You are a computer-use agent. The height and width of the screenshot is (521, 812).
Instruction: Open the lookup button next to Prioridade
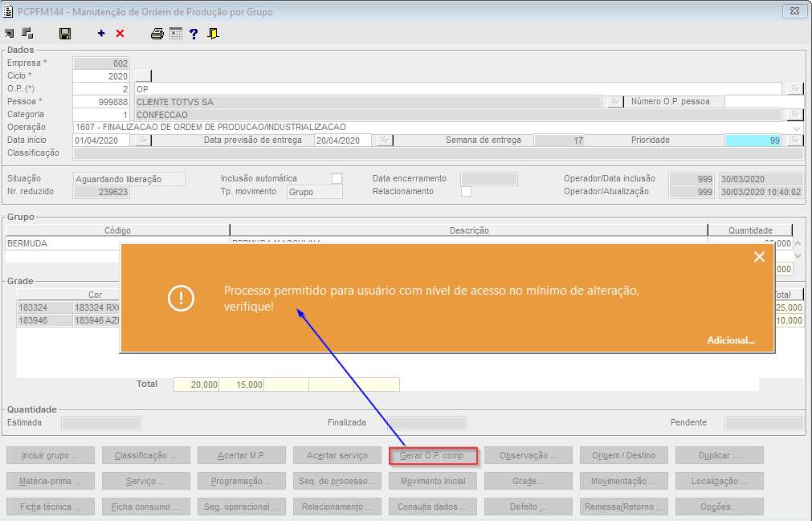pos(795,140)
